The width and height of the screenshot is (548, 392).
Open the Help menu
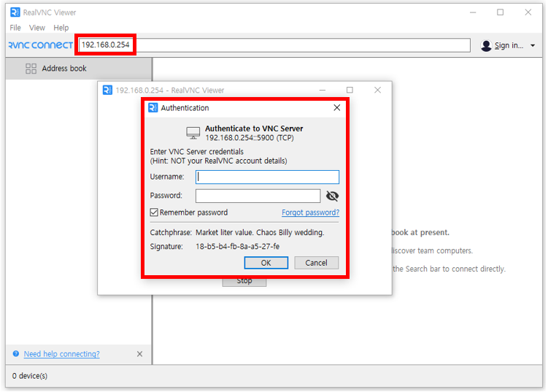click(61, 28)
